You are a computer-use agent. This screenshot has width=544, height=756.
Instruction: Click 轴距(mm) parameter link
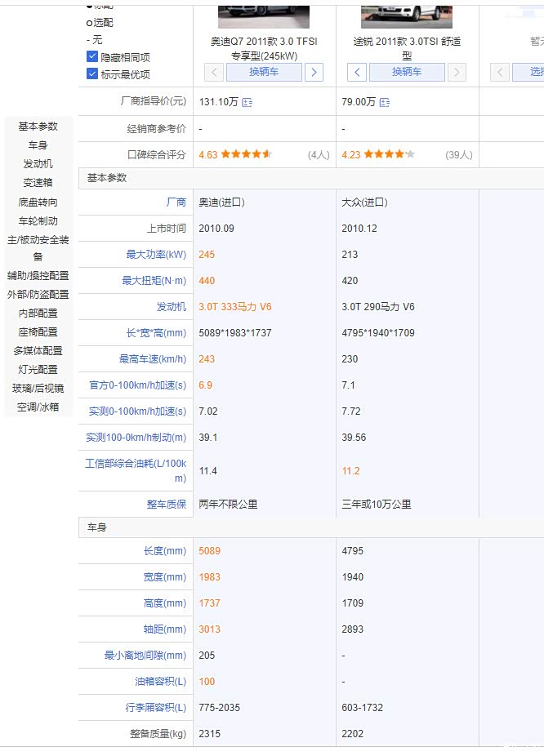165,629
